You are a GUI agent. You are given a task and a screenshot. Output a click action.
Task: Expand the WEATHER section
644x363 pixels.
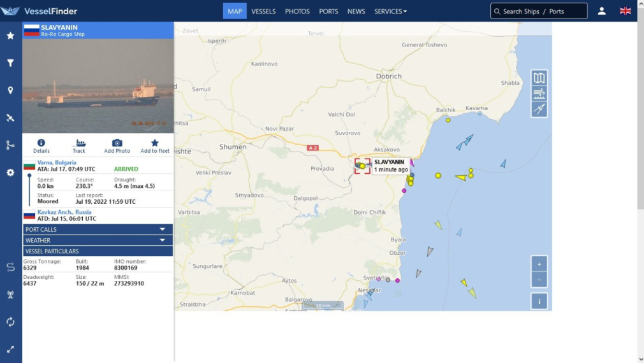point(98,240)
